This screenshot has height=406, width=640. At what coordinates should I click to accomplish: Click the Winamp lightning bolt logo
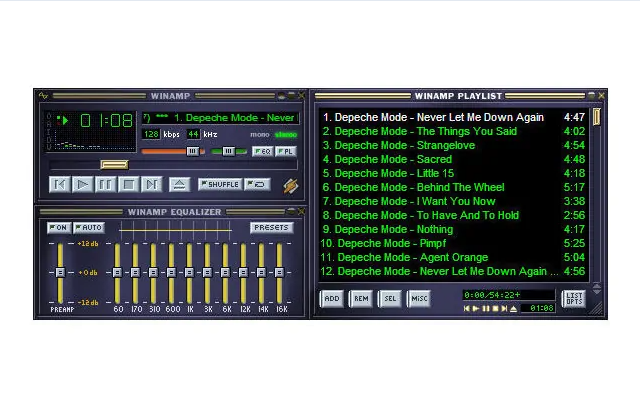tap(291, 186)
